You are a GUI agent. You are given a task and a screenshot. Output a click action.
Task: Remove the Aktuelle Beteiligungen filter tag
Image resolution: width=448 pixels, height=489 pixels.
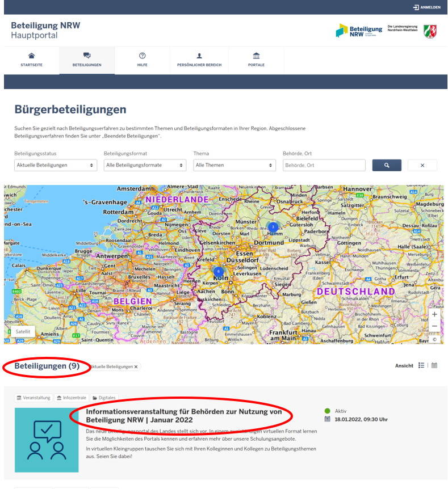[x=136, y=366]
